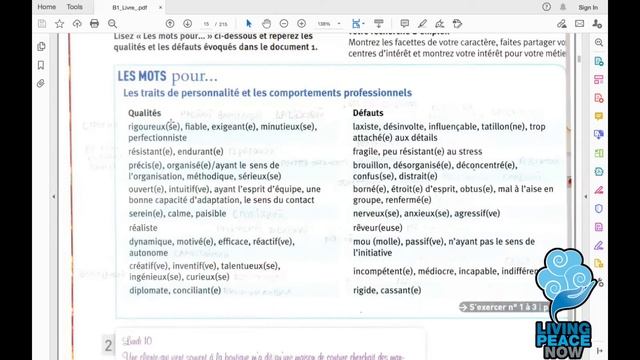
Task: Open pink Edit PDF tool in right pane
Action: pyautogui.click(x=599, y=80)
